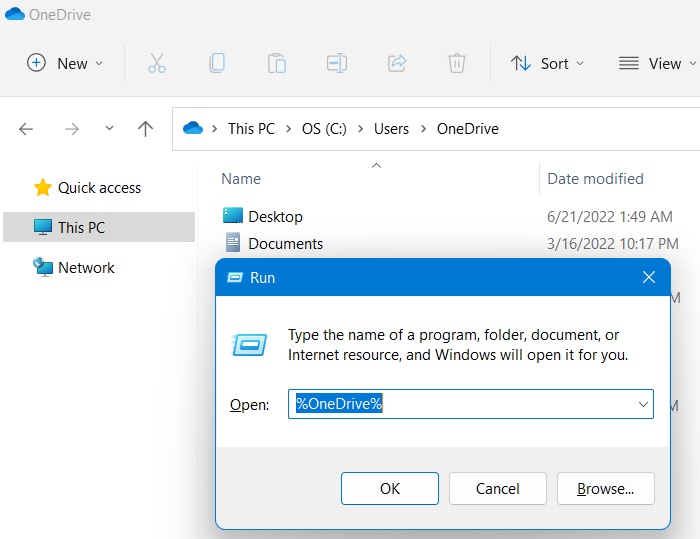Open the View layout dropdown
Image resolution: width=700 pixels, height=539 pixels.
[x=657, y=63]
